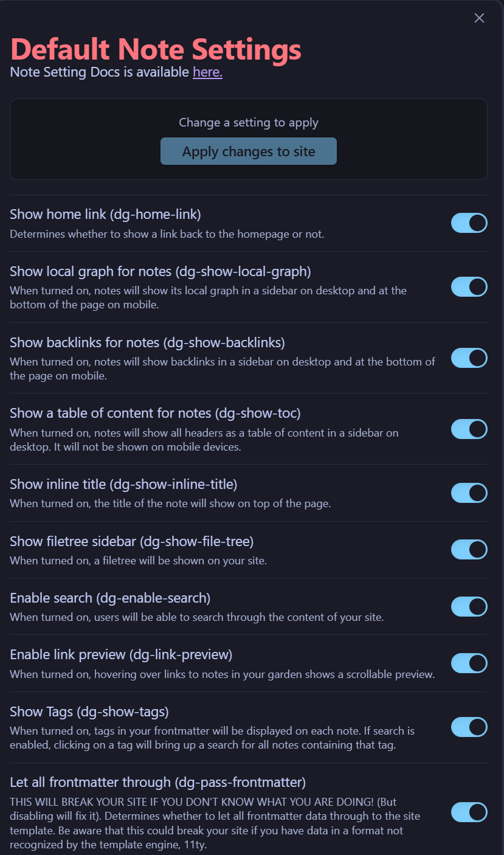Turn off the Enable search switch
Viewport: 504px width, 855px height.
coord(469,606)
